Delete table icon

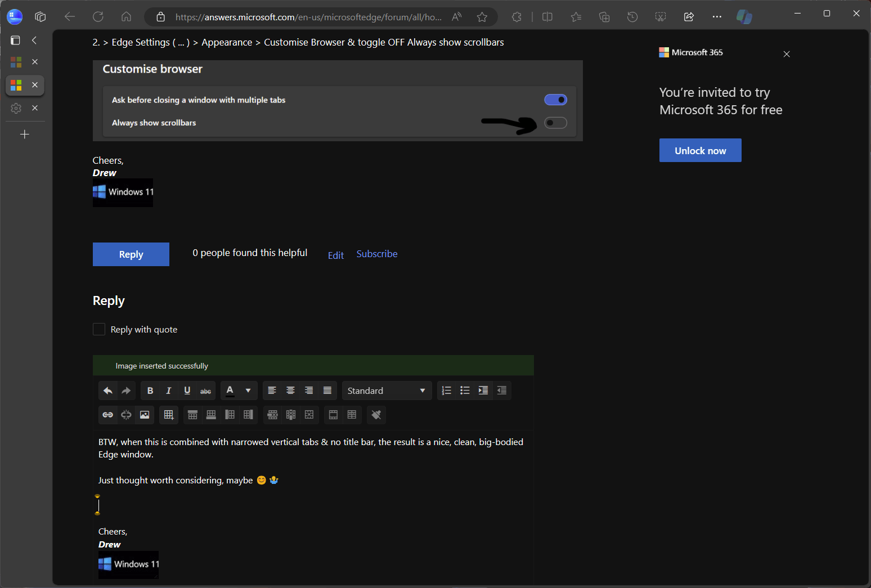click(309, 415)
